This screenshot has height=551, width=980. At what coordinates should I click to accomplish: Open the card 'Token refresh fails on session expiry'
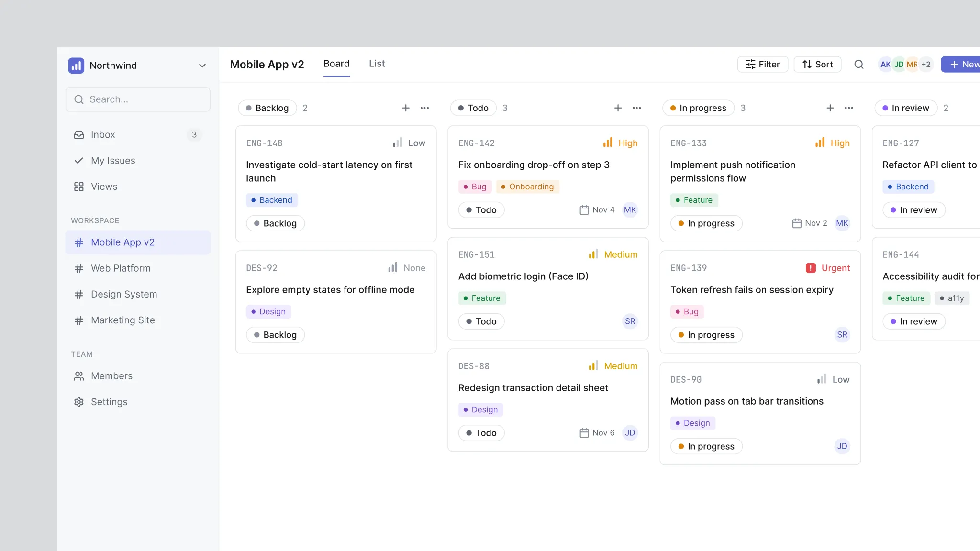coord(760,302)
